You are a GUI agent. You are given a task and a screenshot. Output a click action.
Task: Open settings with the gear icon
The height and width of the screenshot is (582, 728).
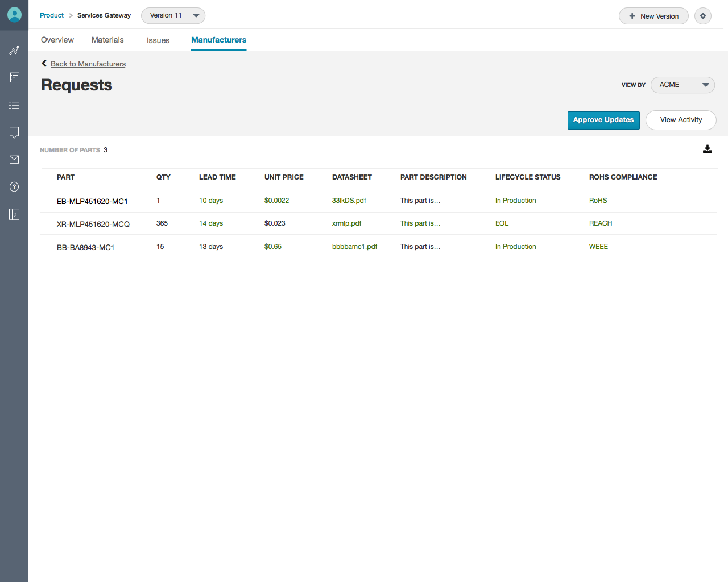pos(703,16)
